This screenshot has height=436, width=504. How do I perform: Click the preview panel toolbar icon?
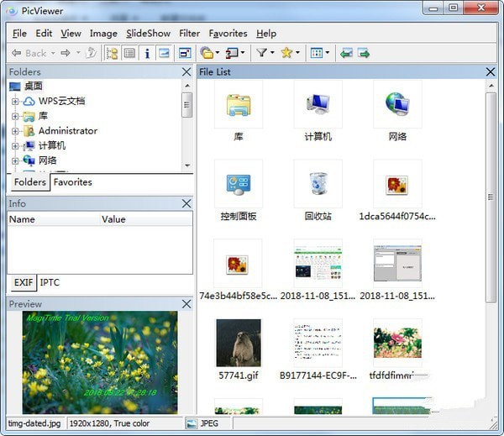point(164,53)
